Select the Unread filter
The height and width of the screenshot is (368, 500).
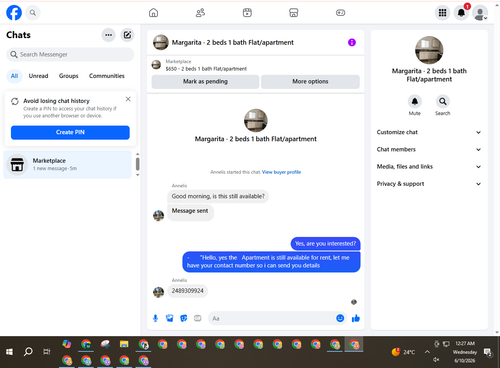[x=38, y=76]
